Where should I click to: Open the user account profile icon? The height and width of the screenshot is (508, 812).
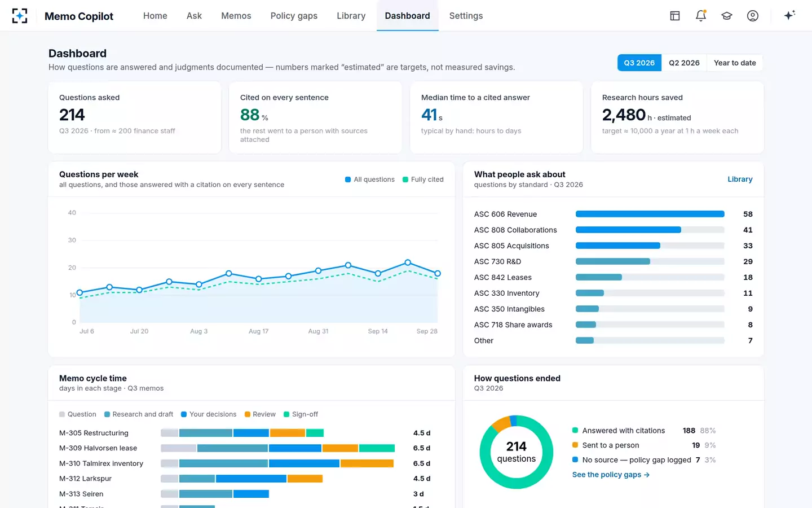pyautogui.click(x=753, y=16)
